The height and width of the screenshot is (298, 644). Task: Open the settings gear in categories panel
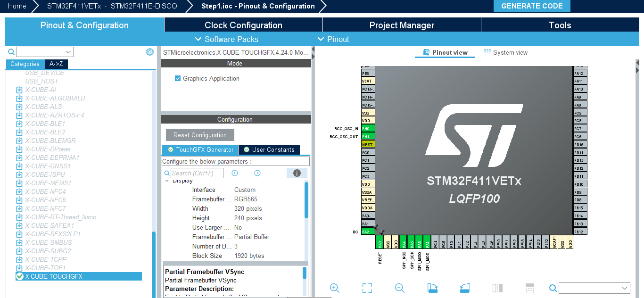pos(150,52)
